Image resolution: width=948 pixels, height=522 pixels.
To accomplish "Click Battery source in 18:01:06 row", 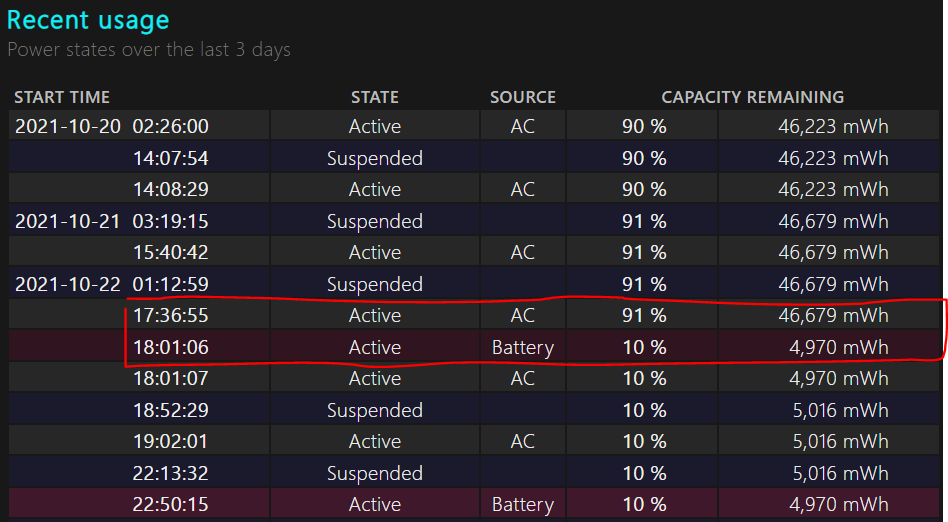I will (523, 347).
